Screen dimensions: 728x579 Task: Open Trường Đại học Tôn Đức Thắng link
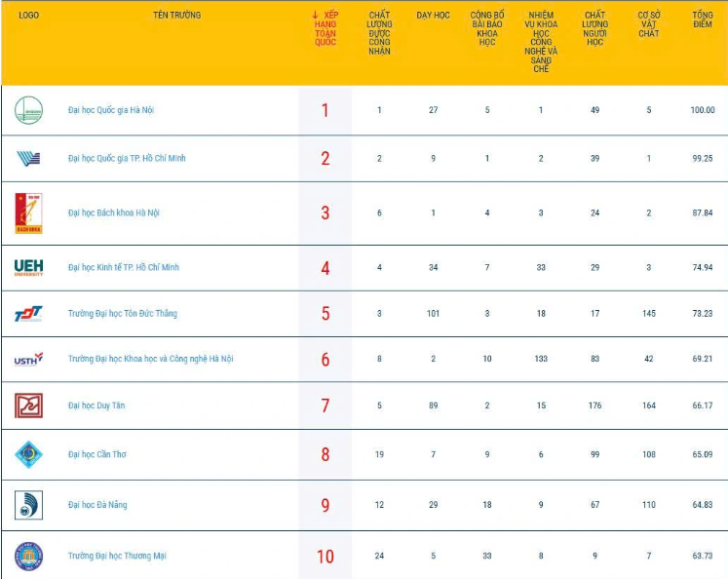coord(123,314)
